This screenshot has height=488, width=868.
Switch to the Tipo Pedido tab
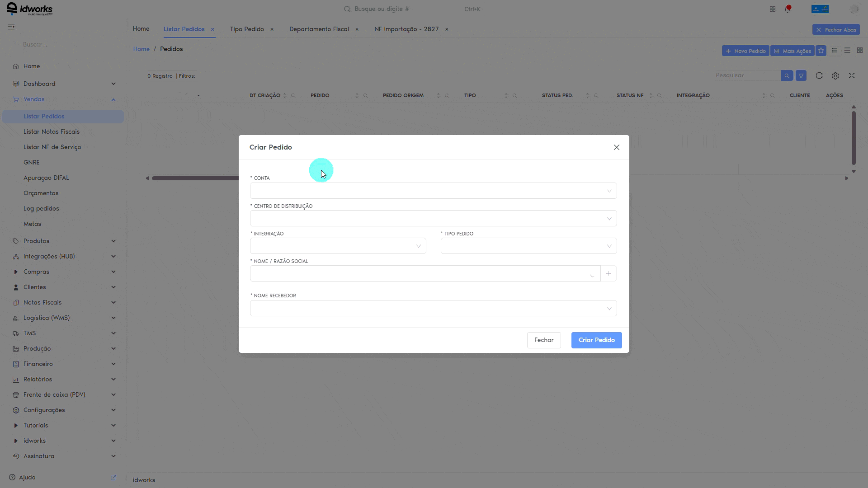point(247,29)
